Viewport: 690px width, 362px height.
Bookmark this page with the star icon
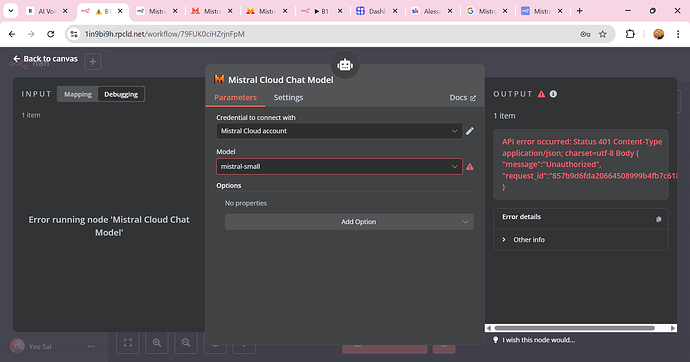click(x=602, y=34)
